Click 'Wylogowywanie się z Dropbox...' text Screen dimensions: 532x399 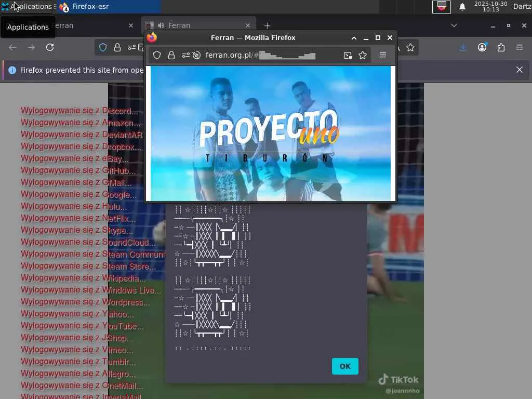click(81, 147)
